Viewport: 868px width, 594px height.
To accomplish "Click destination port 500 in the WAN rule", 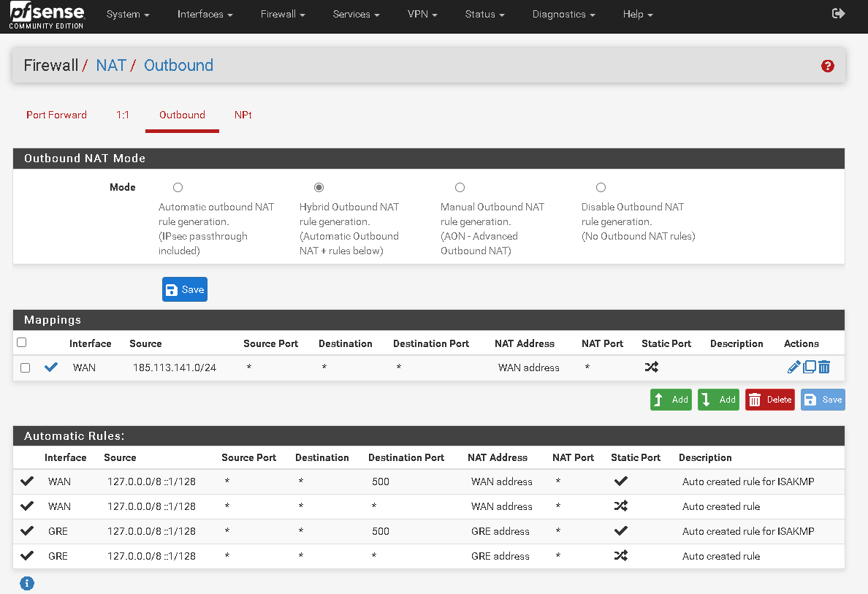I will (381, 481).
